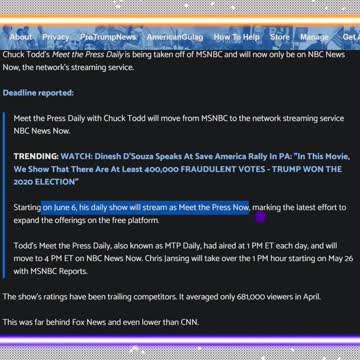Viewport: 360px width, 360px height.
Task: Click 'NBC News Now.' in the blockquote
Action: [42, 131]
